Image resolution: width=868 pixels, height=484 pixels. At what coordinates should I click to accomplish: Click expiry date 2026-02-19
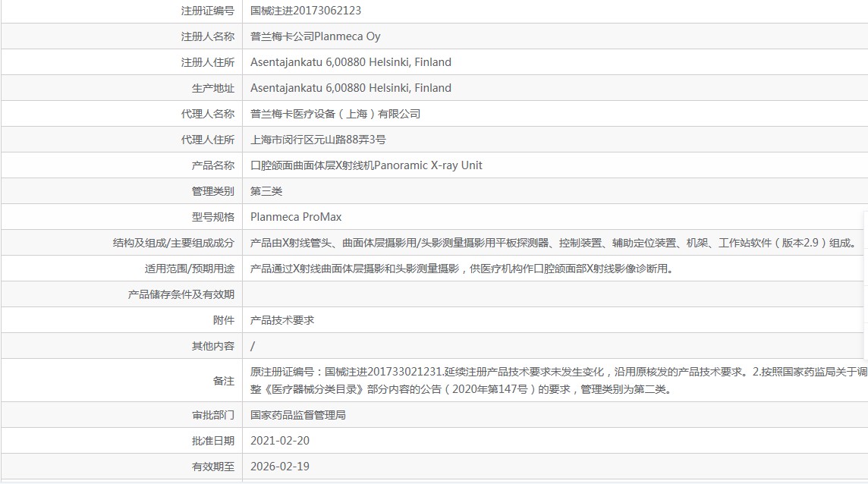[280, 467]
